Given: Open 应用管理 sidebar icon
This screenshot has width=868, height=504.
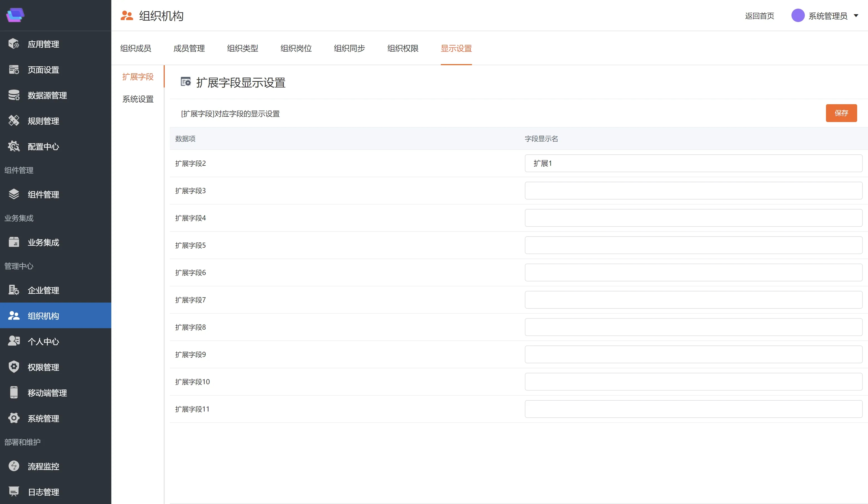Looking at the screenshot, I should click(x=14, y=44).
